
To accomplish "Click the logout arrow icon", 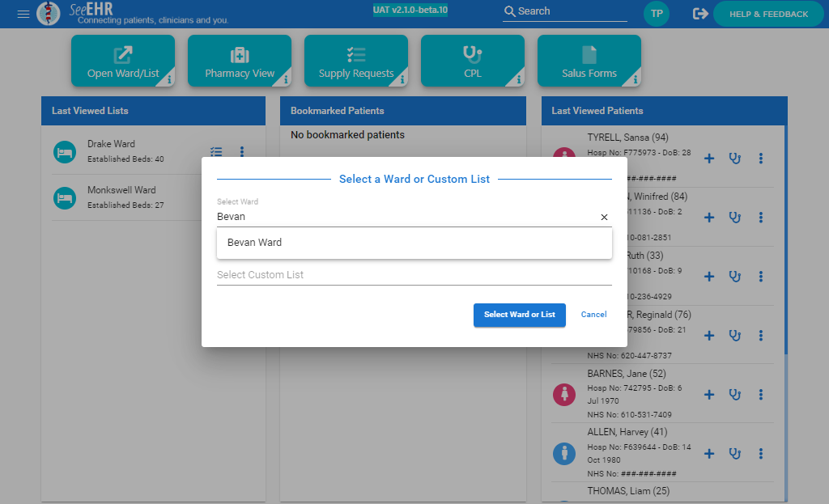I will pyautogui.click(x=700, y=14).
